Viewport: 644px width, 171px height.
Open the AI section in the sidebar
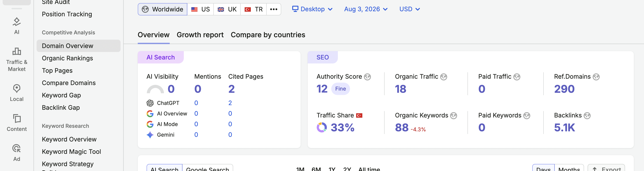pos(17,26)
